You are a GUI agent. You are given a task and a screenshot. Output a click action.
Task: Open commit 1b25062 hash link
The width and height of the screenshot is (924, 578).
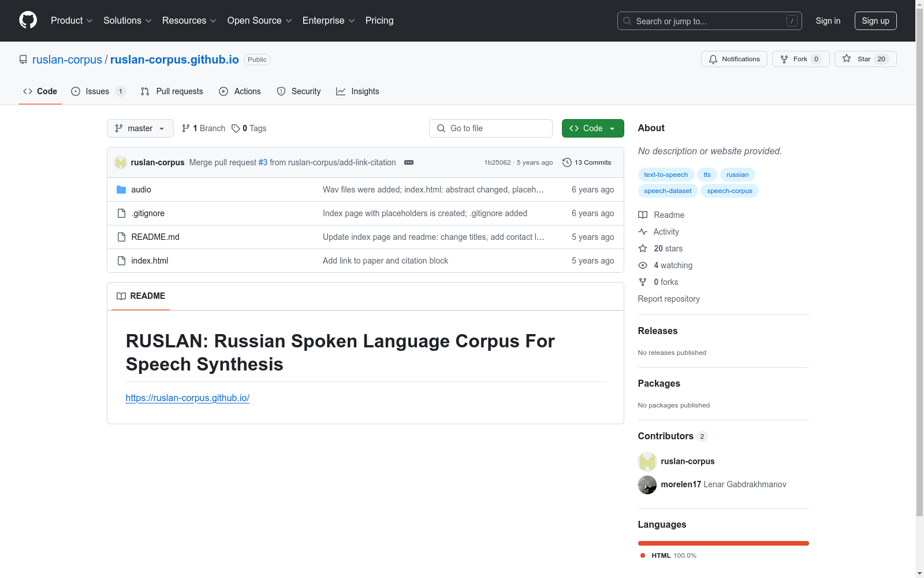point(497,162)
